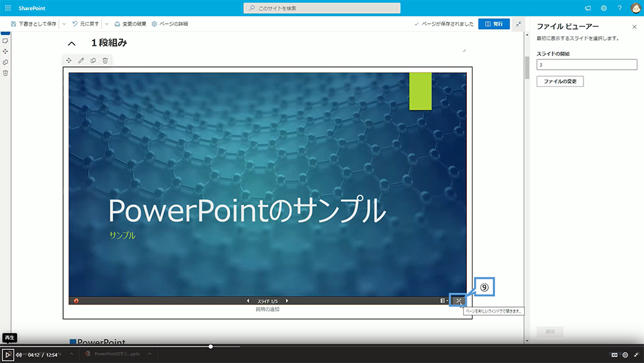
Task: Click the section comment icon in left rail
Action: pos(5,41)
